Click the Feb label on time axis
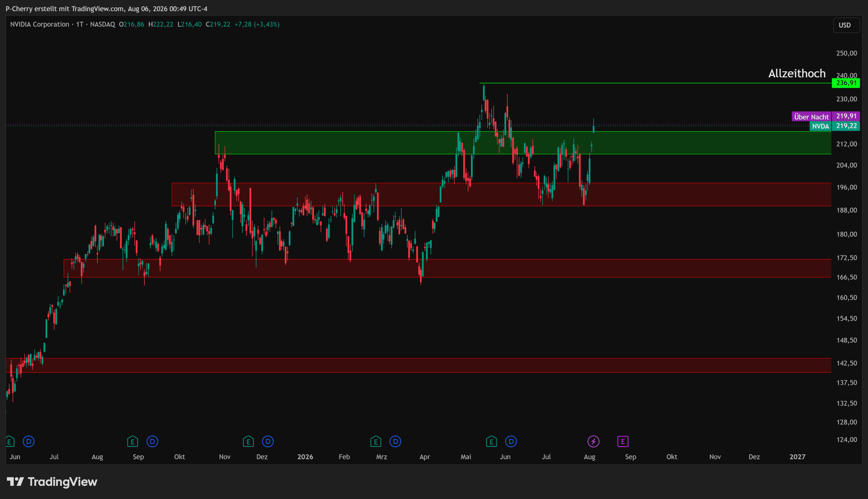This screenshot has height=499, width=868. pos(344,457)
